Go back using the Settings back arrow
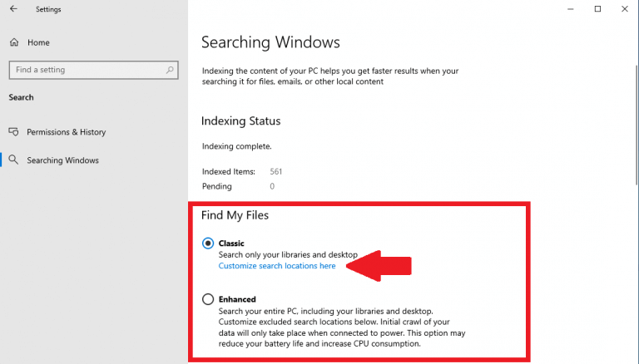 [13, 9]
